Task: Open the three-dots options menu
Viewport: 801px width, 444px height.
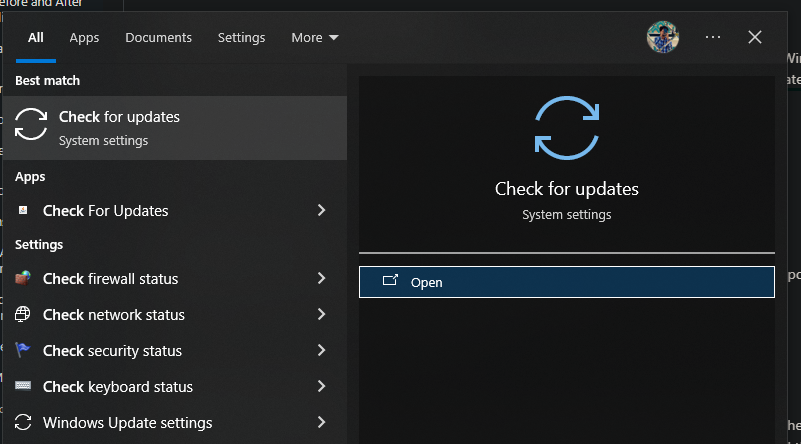Action: (713, 37)
